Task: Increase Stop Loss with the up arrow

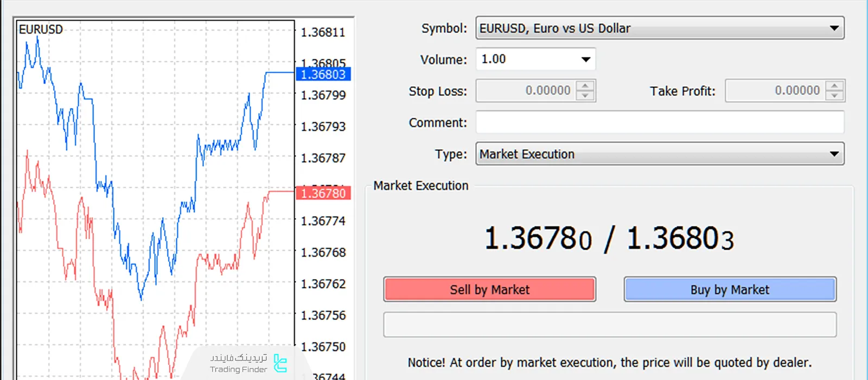Action: (585, 86)
